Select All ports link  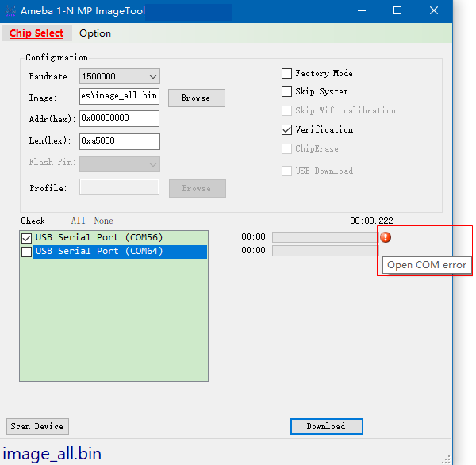click(x=78, y=221)
